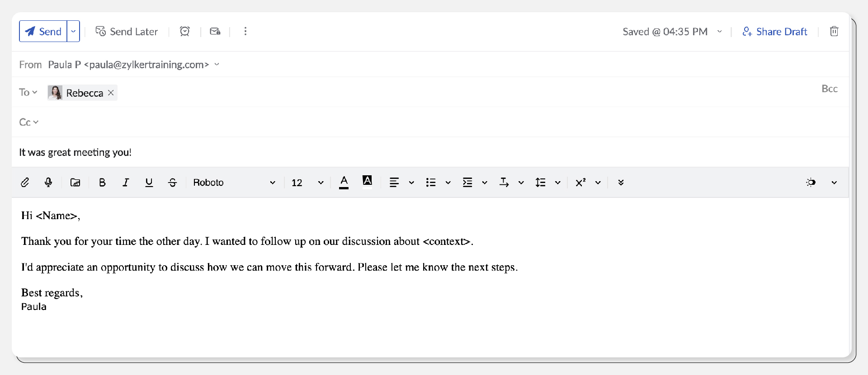Screen dimensions: 868x375
Task: Expand the From sender address dropdown
Action: (217, 65)
